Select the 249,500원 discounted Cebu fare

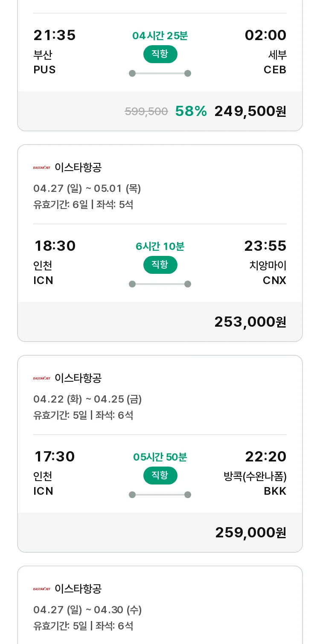(250, 111)
